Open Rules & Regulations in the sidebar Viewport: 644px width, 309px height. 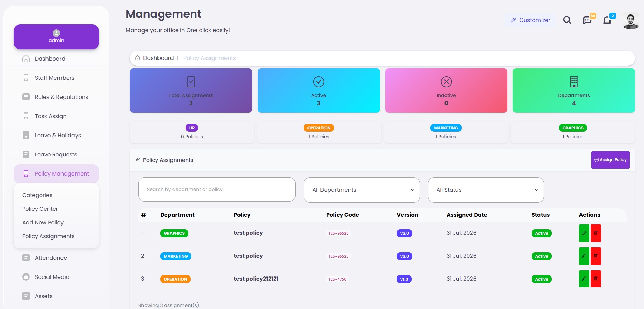click(x=56, y=97)
